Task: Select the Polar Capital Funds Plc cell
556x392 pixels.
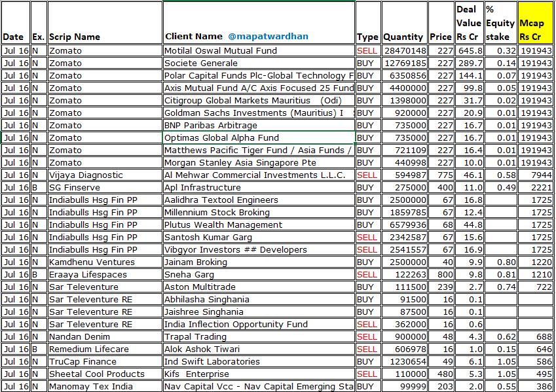Action: tap(259, 75)
